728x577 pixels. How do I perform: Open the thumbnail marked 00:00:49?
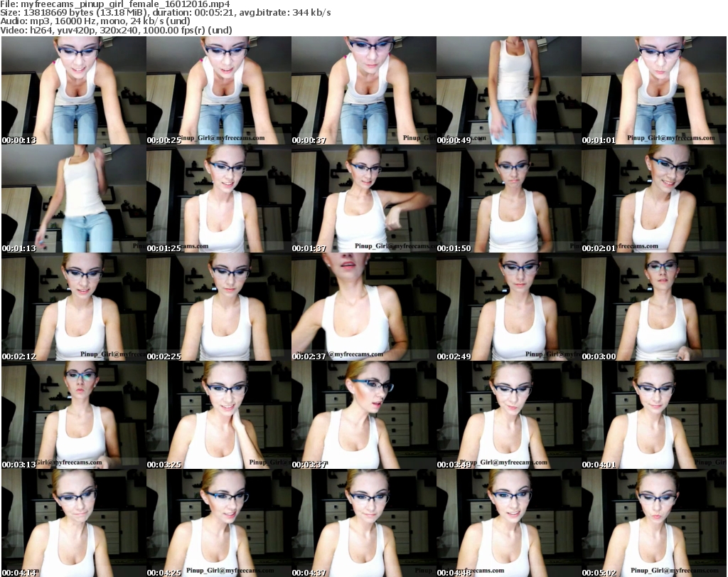pyautogui.click(x=508, y=90)
